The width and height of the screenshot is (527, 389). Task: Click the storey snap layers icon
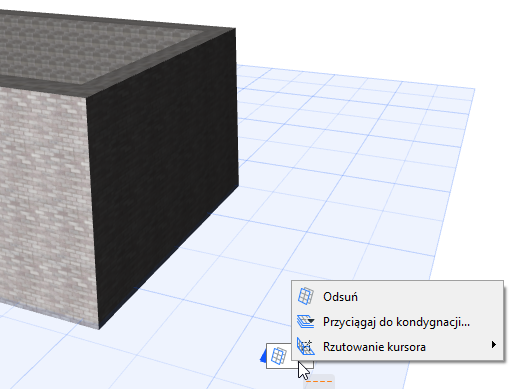click(x=306, y=321)
